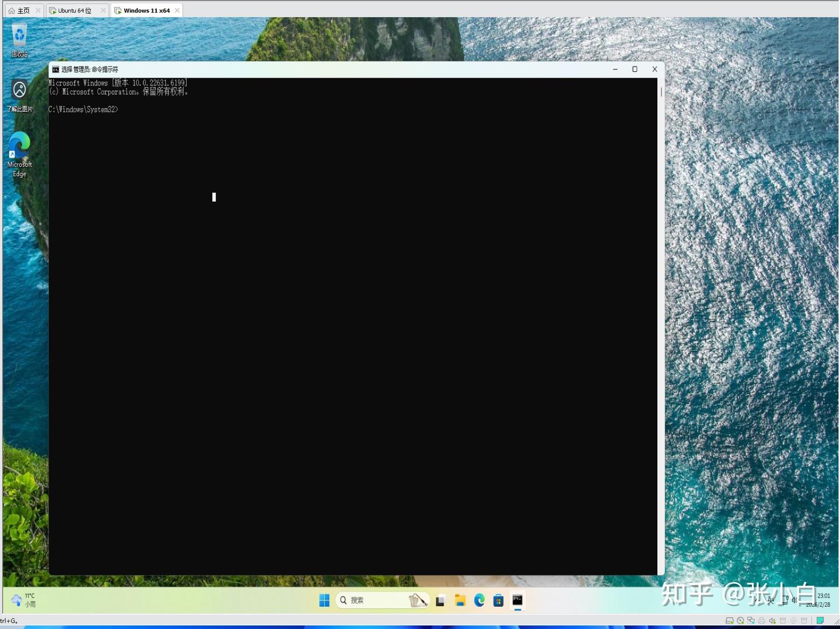Open the VMware message log icon
840x629 pixels.
[820, 621]
